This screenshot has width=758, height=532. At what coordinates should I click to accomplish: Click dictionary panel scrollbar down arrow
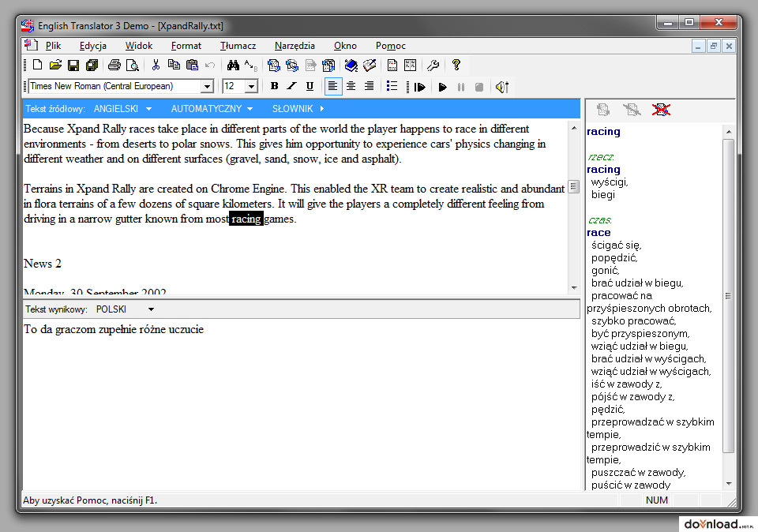click(729, 484)
